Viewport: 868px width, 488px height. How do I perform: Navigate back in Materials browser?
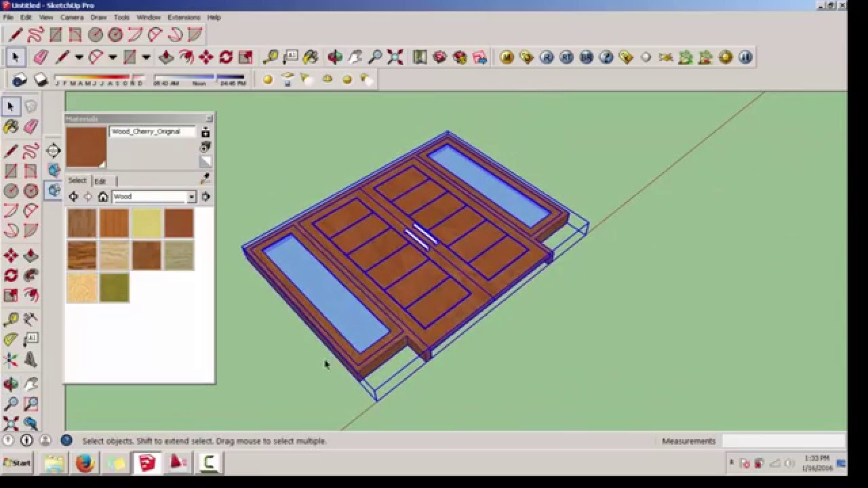coord(73,197)
